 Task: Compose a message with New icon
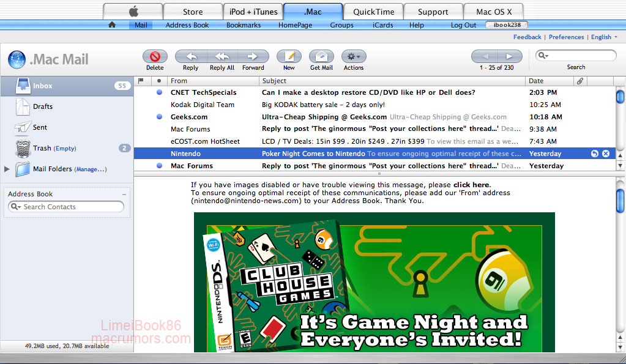click(x=289, y=57)
